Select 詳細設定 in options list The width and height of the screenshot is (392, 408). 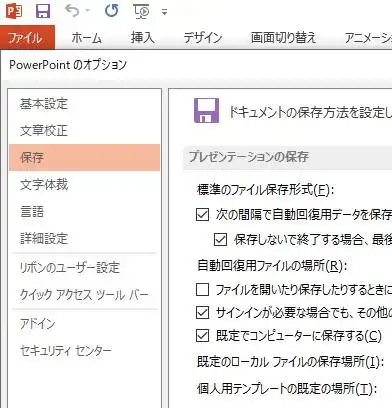pyautogui.click(x=84, y=238)
